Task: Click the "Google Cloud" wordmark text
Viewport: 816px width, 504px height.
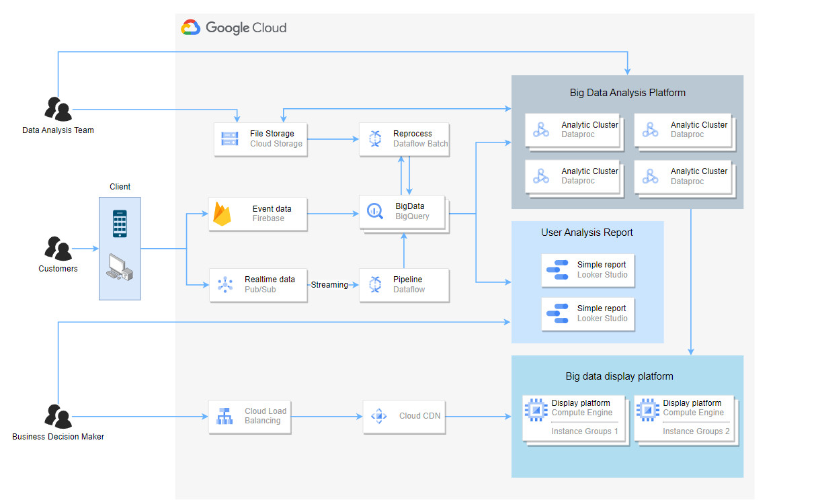Action: point(246,28)
